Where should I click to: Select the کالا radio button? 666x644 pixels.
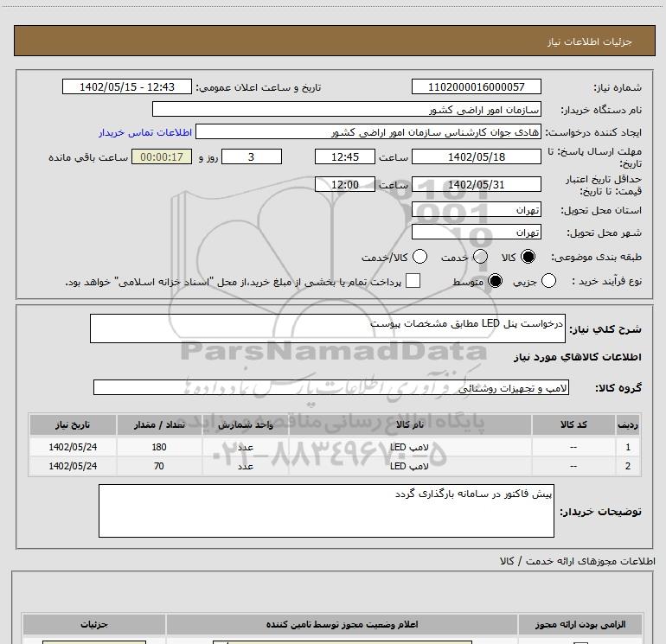tap(528, 257)
